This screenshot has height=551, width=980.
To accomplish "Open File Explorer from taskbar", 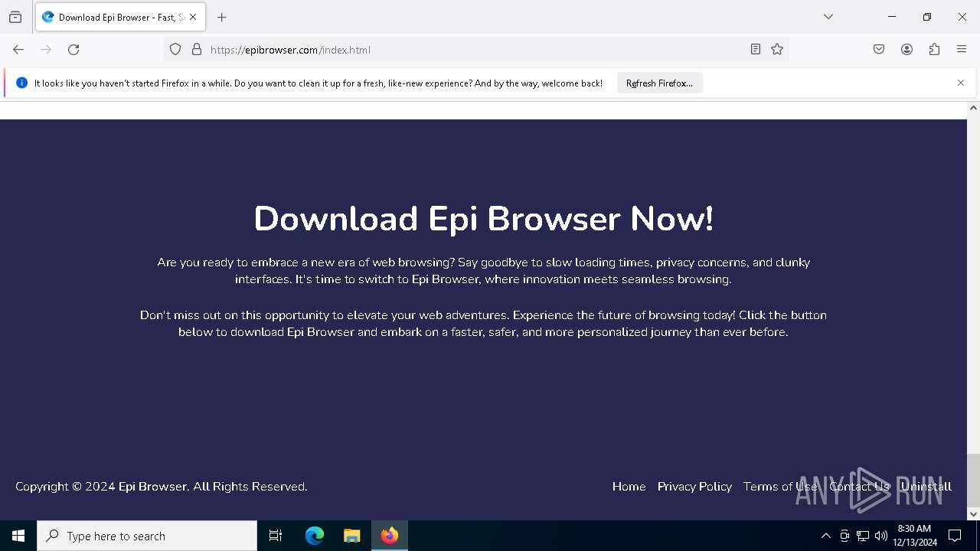I will pos(351,536).
